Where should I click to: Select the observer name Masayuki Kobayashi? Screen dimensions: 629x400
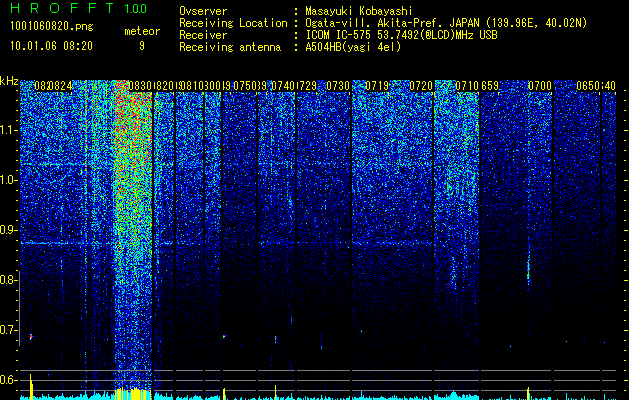tap(359, 11)
